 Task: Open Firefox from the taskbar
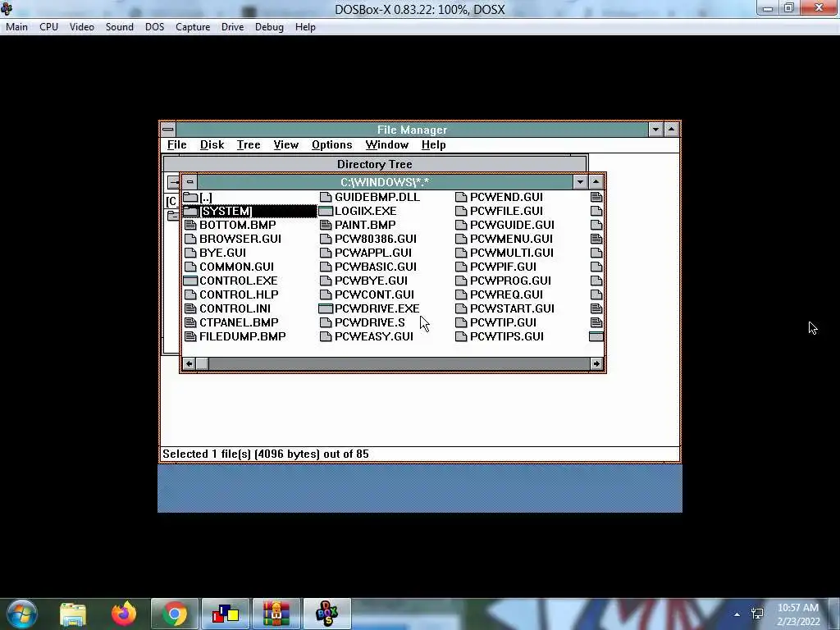tap(124, 614)
